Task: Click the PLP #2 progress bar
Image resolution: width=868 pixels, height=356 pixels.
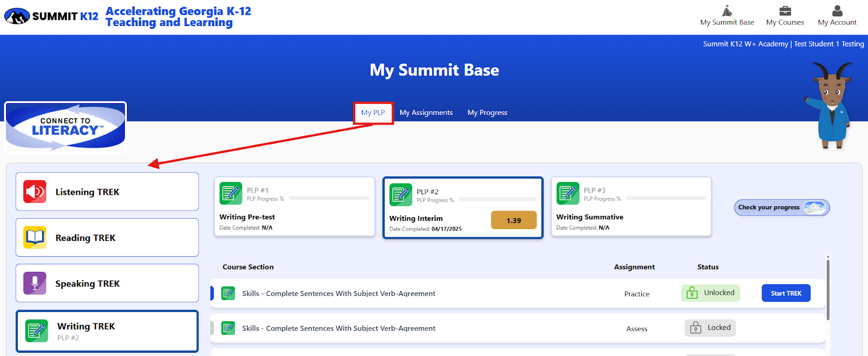Action: 497,200
